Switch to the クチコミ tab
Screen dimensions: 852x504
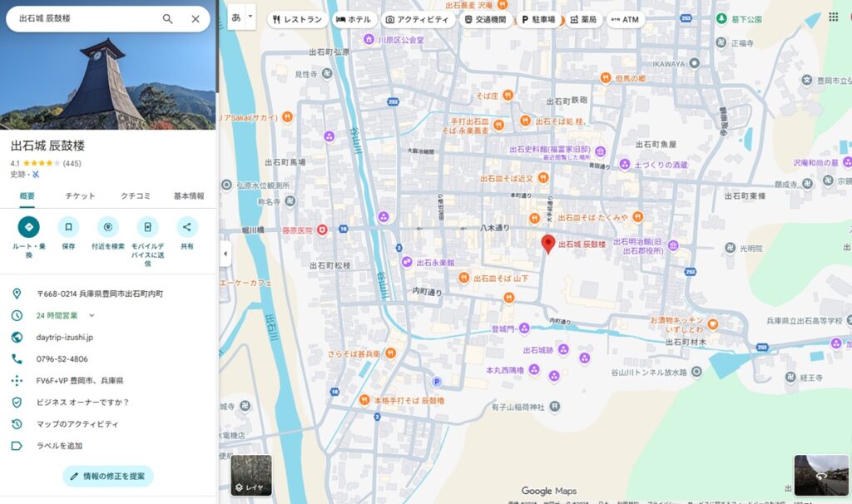coord(136,196)
